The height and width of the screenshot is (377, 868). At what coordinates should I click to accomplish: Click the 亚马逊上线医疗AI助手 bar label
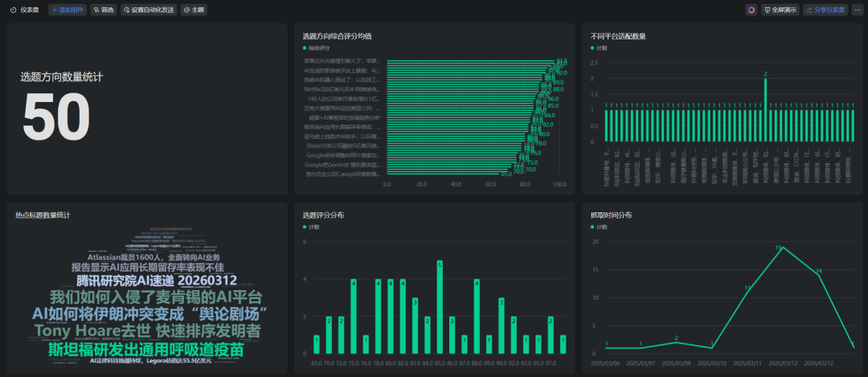point(342,136)
